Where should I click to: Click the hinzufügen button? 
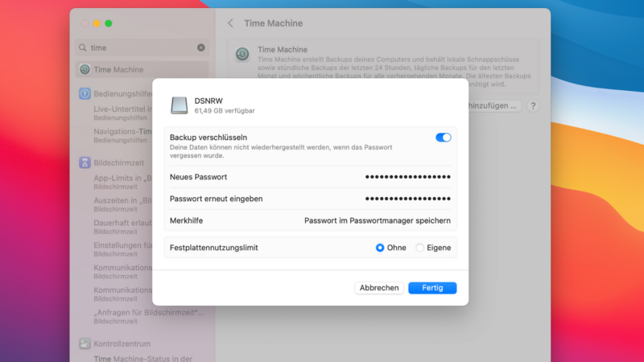pos(494,105)
